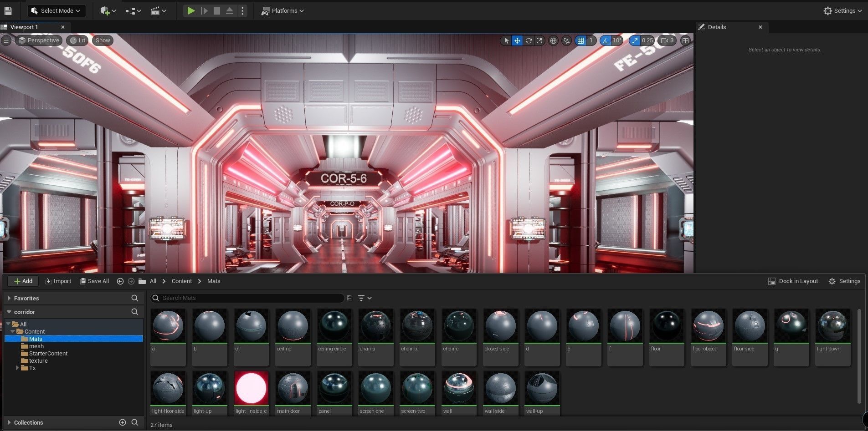The image size is (868, 431).
Task: Click Save All button
Action: (94, 281)
